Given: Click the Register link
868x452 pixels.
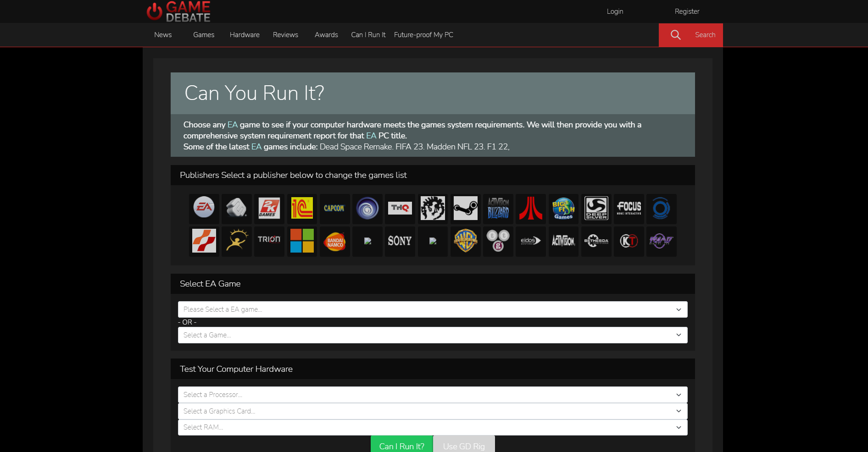Looking at the screenshot, I should coord(687,11).
